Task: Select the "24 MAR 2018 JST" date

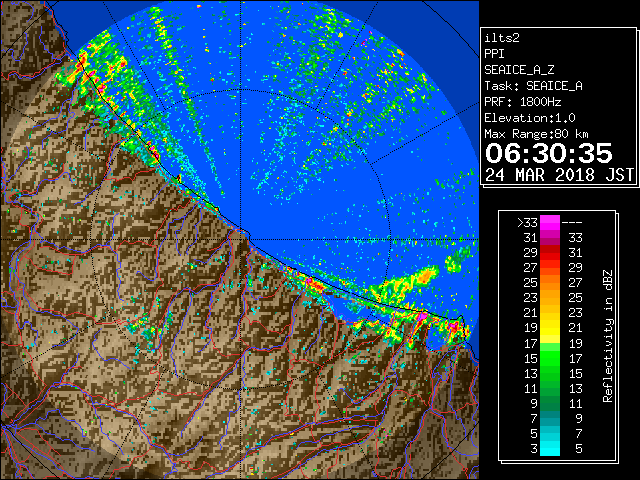Action: (559, 175)
